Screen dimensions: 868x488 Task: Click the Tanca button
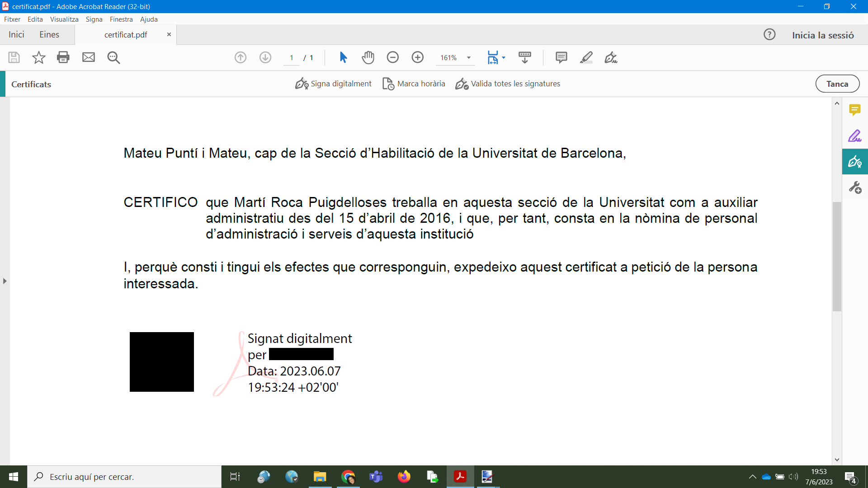837,84
